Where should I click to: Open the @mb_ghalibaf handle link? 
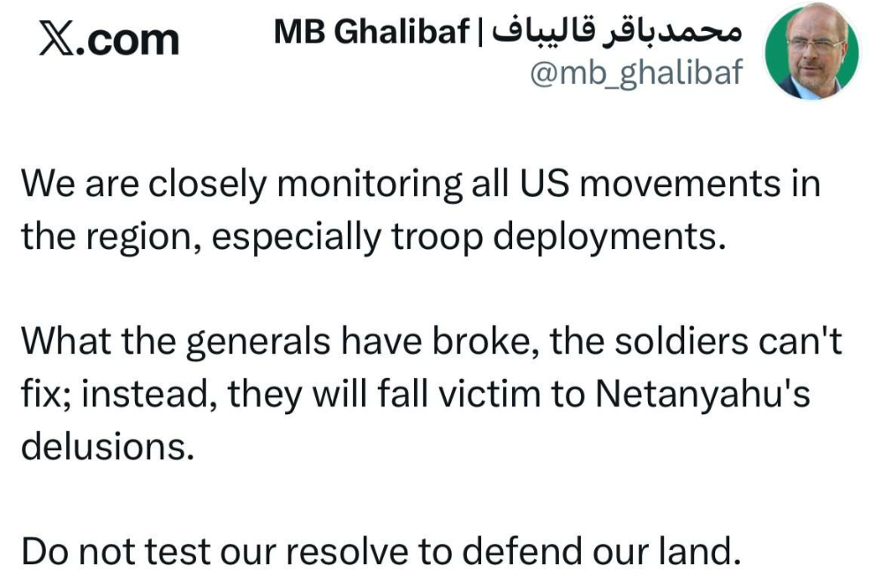pos(636,73)
